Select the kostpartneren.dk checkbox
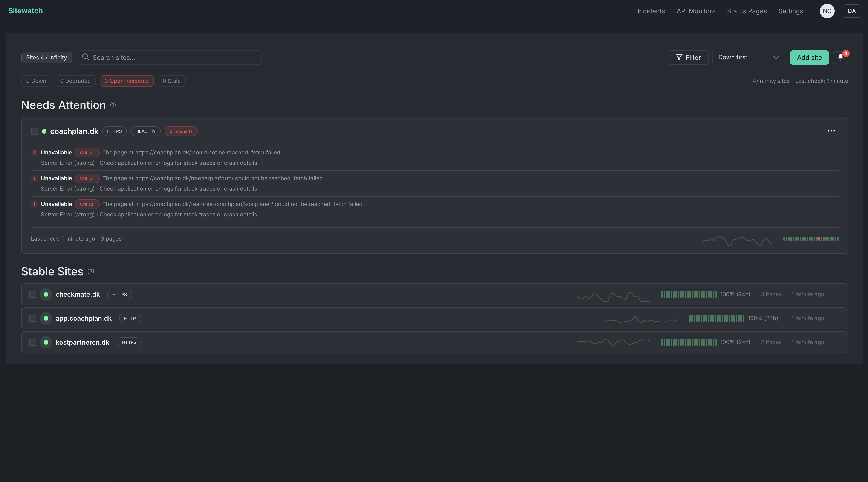The width and height of the screenshot is (868, 482). (x=32, y=342)
